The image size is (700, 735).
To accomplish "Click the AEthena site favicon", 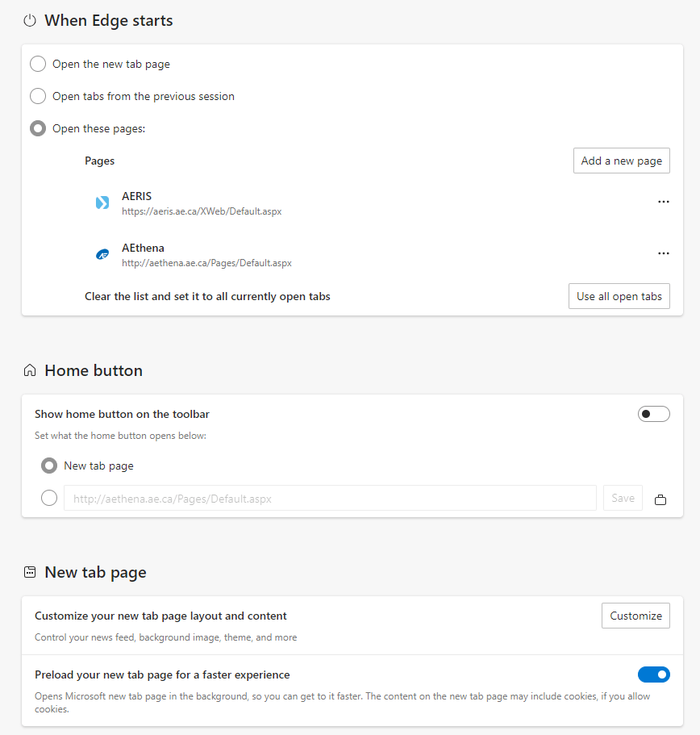I will [102, 254].
